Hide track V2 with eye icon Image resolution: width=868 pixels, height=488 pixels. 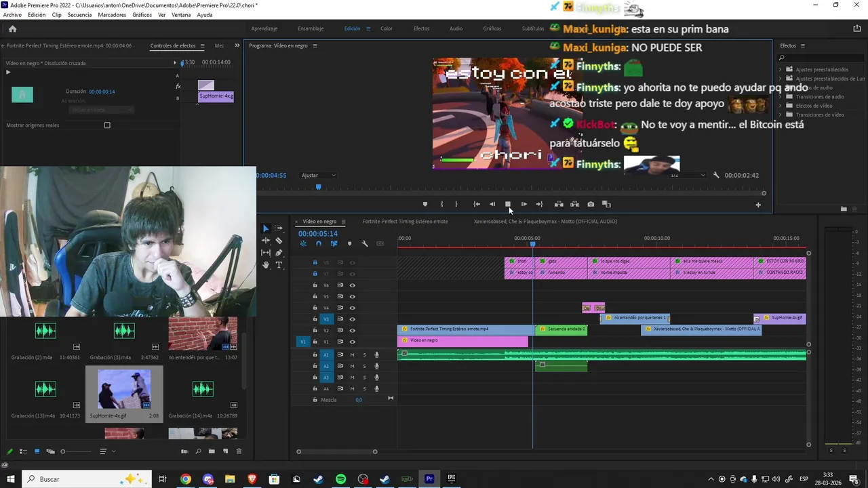tap(352, 330)
